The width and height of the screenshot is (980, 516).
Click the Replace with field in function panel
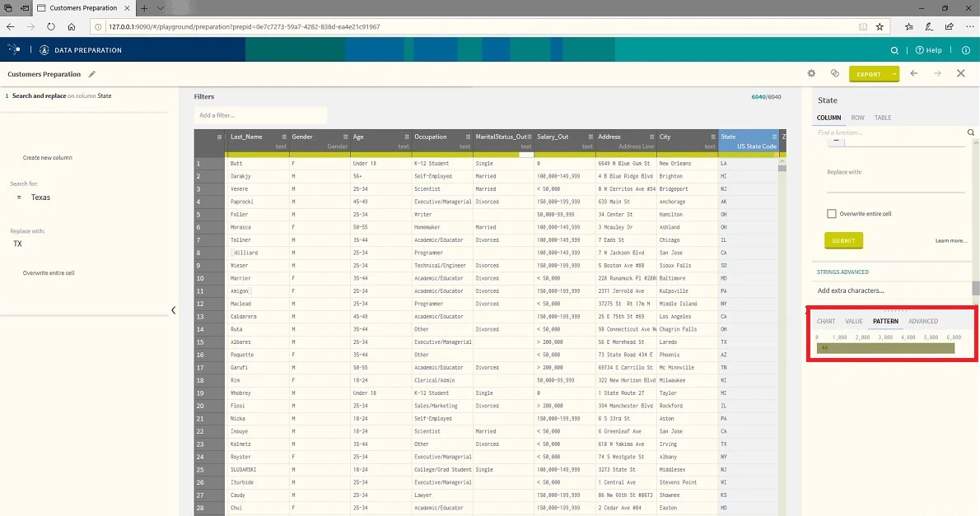(895, 185)
